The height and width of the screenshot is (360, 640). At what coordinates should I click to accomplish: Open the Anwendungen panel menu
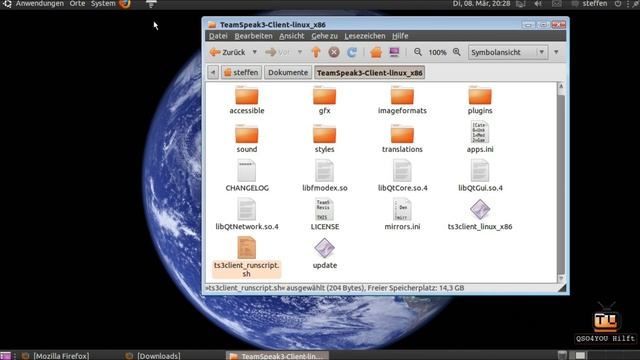(x=40, y=4)
